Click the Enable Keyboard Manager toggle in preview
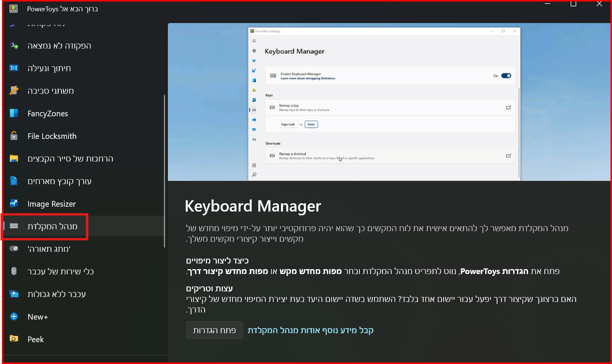Screen dimensions: 612x364 coord(506,76)
